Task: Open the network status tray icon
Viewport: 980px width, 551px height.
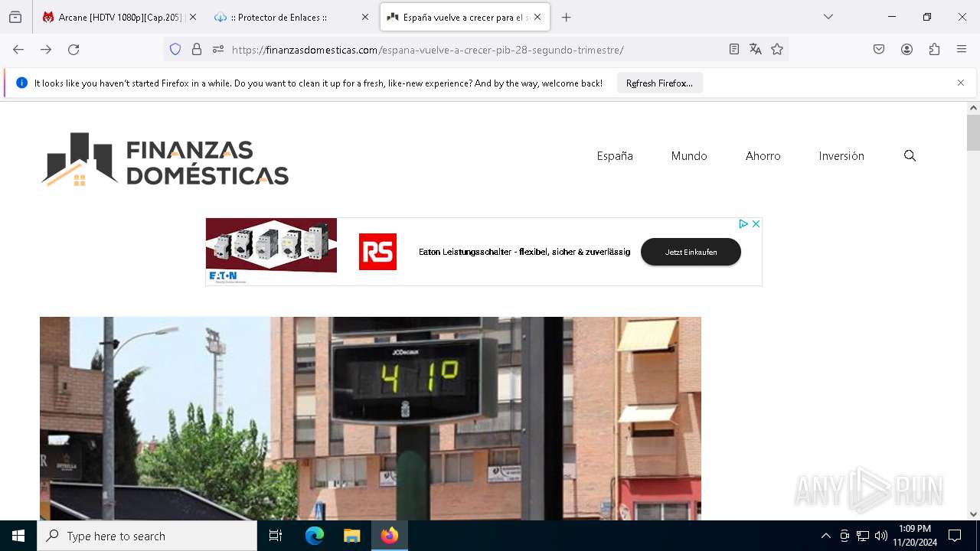Action: click(x=863, y=536)
